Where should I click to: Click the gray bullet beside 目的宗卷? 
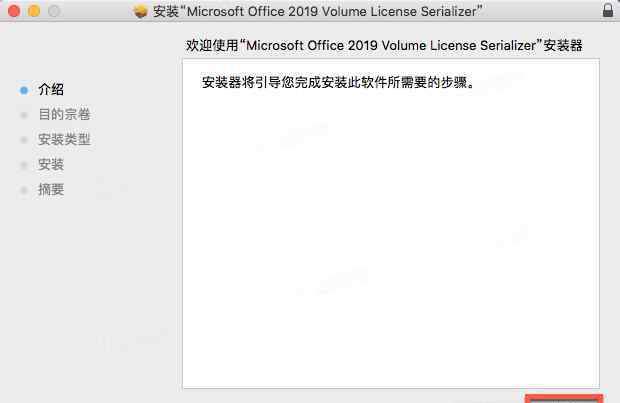[x=23, y=115]
